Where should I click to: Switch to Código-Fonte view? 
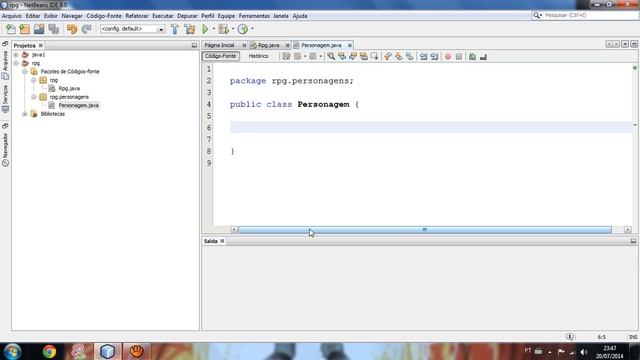(220, 56)
